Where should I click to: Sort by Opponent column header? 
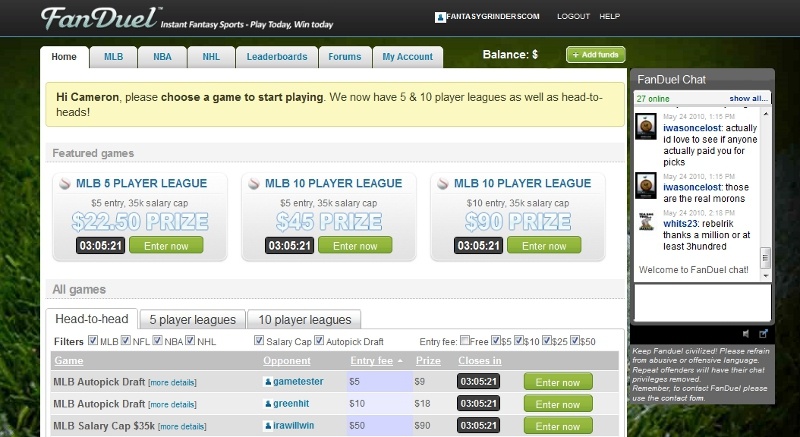coord(287,361)
